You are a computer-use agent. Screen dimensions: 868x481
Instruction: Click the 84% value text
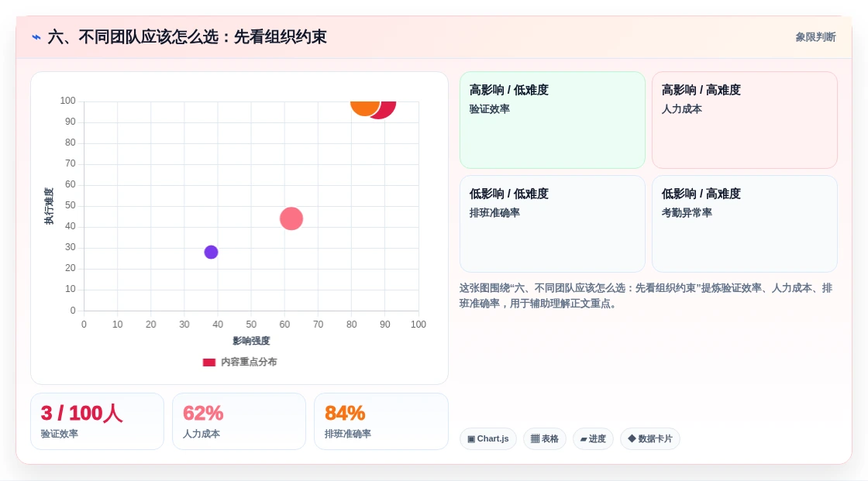point(345,413)
